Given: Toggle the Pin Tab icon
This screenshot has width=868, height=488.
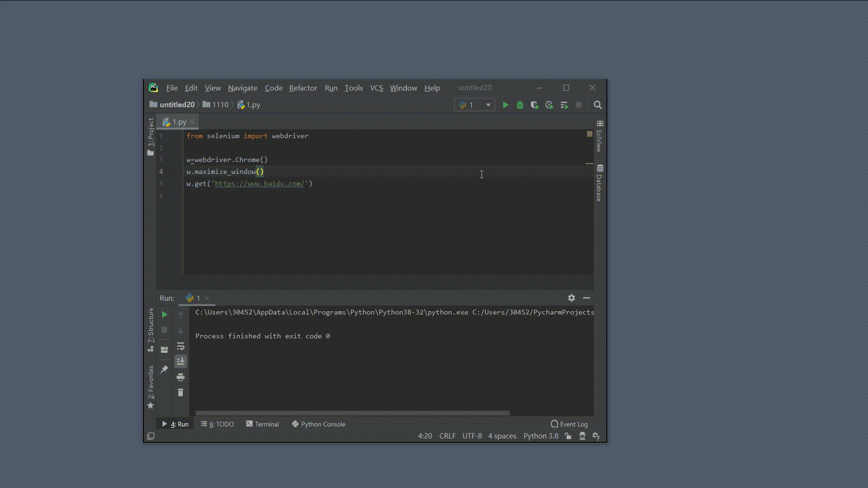Looking at the screenshot, I should pos(164,369).
